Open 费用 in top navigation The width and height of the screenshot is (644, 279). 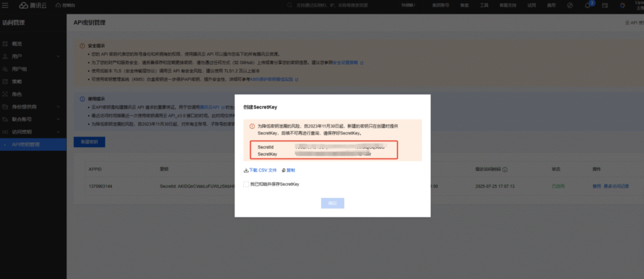click(x=551, y=5)
